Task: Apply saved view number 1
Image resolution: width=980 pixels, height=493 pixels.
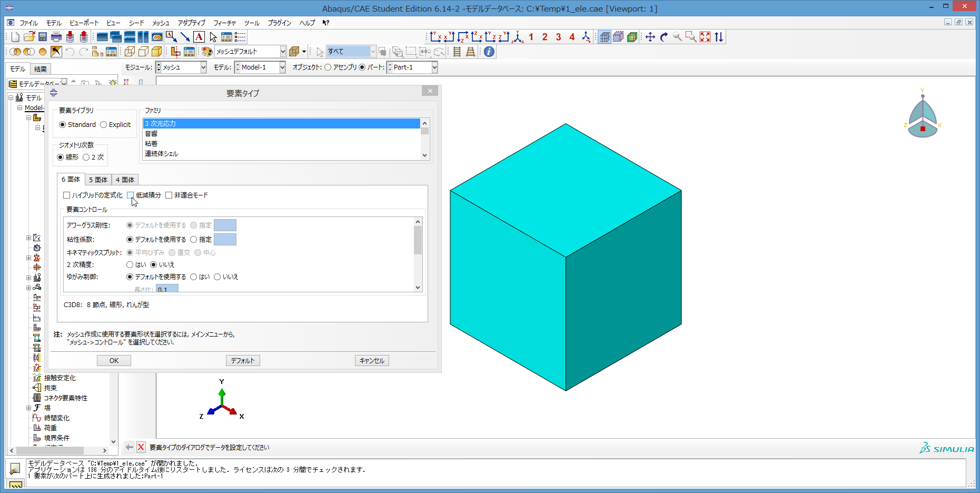Action: point(531,37)
